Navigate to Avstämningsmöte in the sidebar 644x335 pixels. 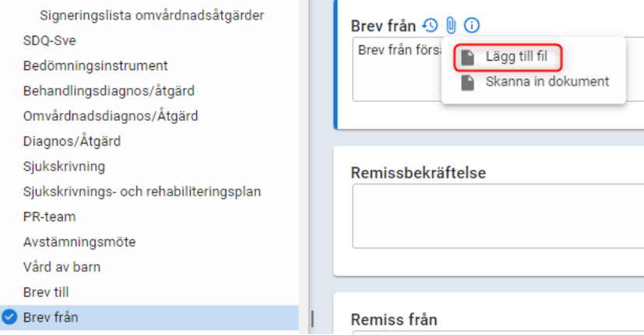(x=79, y=242)
